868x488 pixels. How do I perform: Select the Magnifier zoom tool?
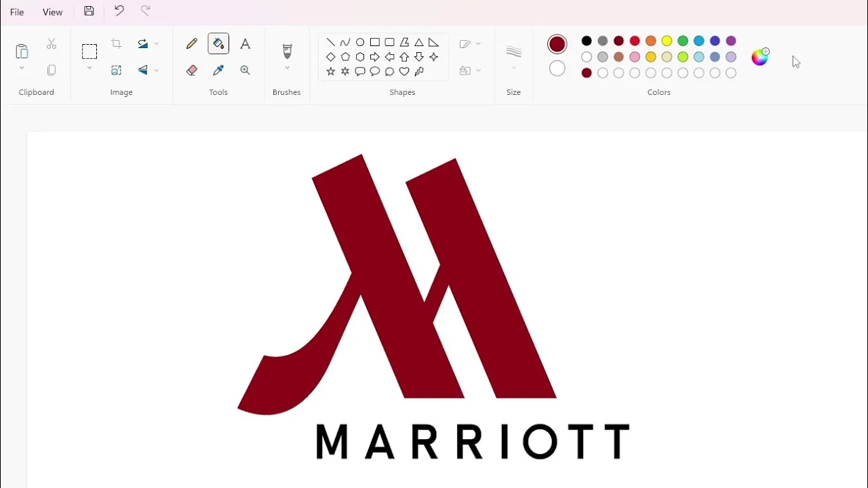pos(245,70)
